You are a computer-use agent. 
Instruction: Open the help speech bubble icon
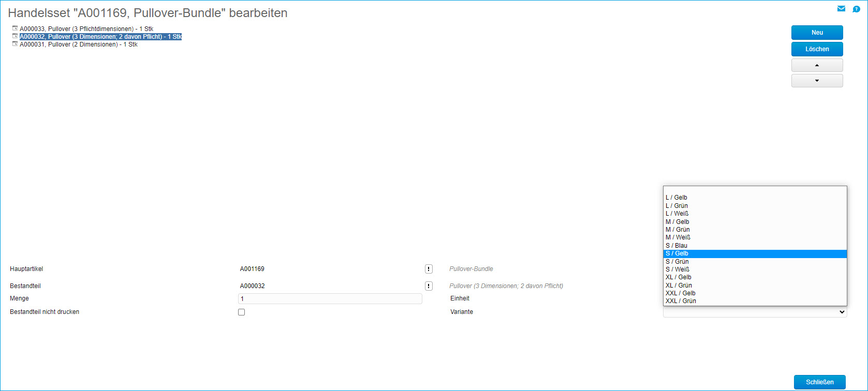[x=856, y=9]
